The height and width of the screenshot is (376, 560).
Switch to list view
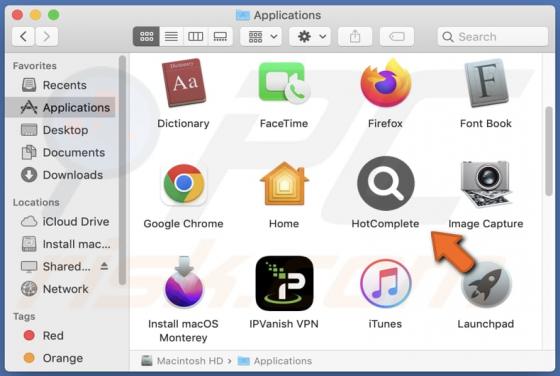pos(171,36)
